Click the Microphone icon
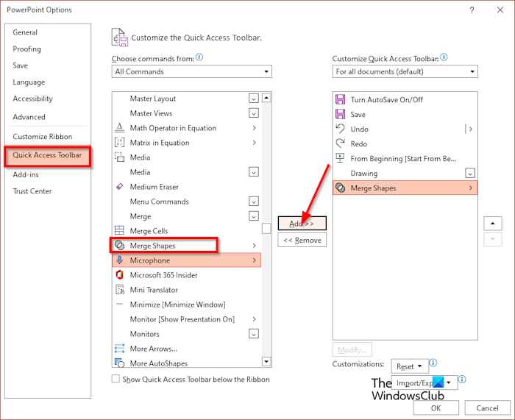 [119, 260]
